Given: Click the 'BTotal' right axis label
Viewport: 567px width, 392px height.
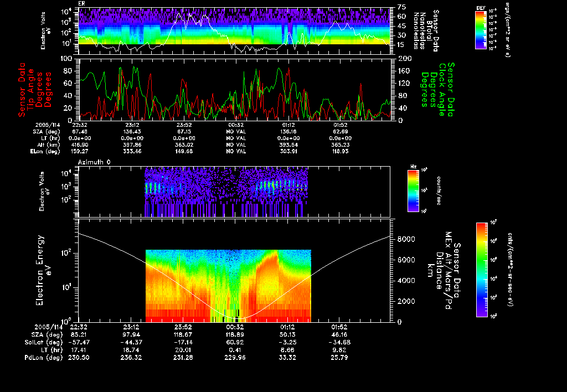Looking at the screenshot, I should click(x=430, y=31).
